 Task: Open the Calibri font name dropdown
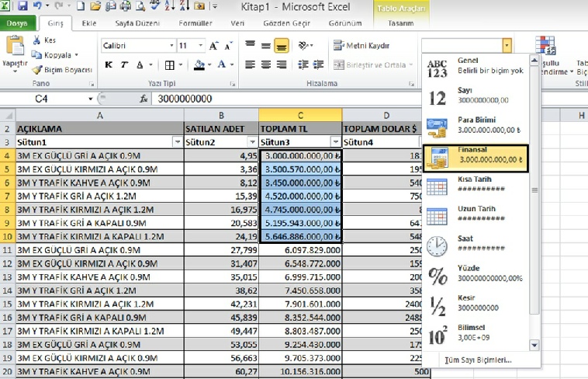coord(171,46)
